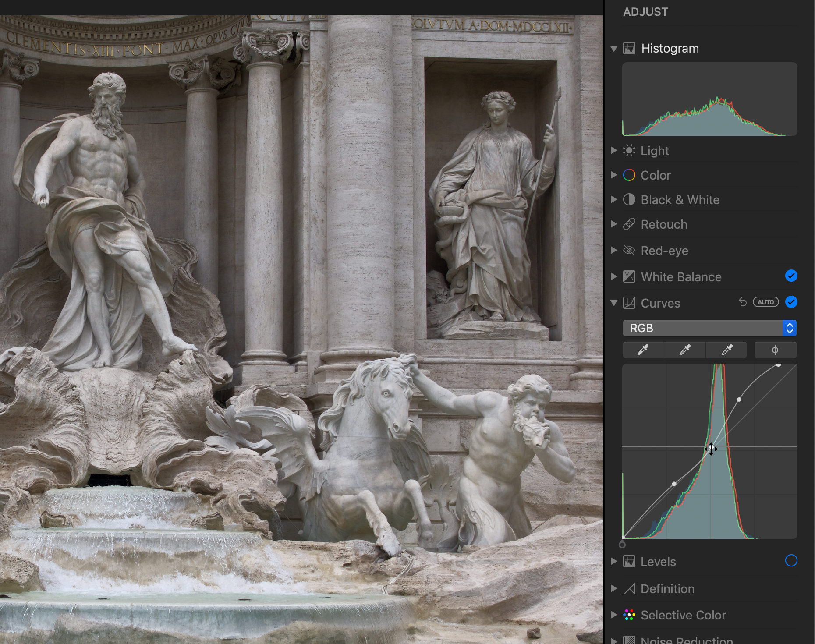The height and width of the screenshot is (644, 815).
Task: Select the white point eyedropper
Action: [726, 350]
